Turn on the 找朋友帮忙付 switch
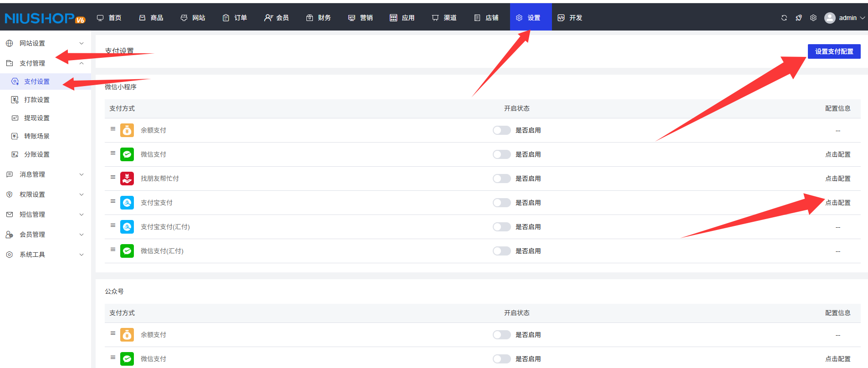Image resolution: width=868 pixels, height=368 pixels. 501,179
